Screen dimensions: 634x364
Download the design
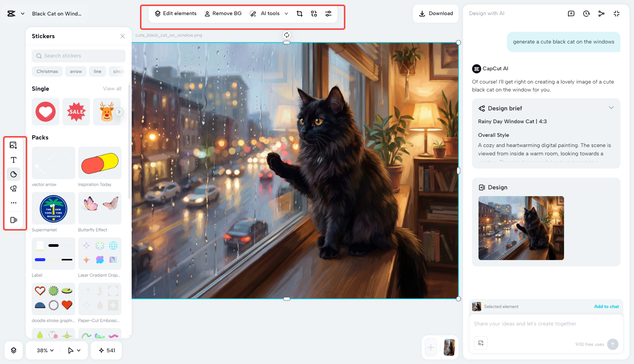coord(436,14)
